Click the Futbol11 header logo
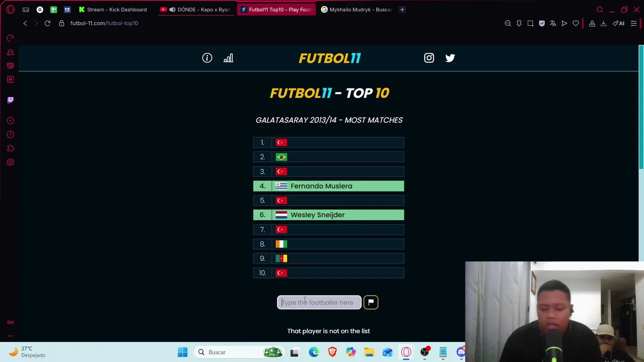Viewport: 644px width, 362px height. click(330, 58)
